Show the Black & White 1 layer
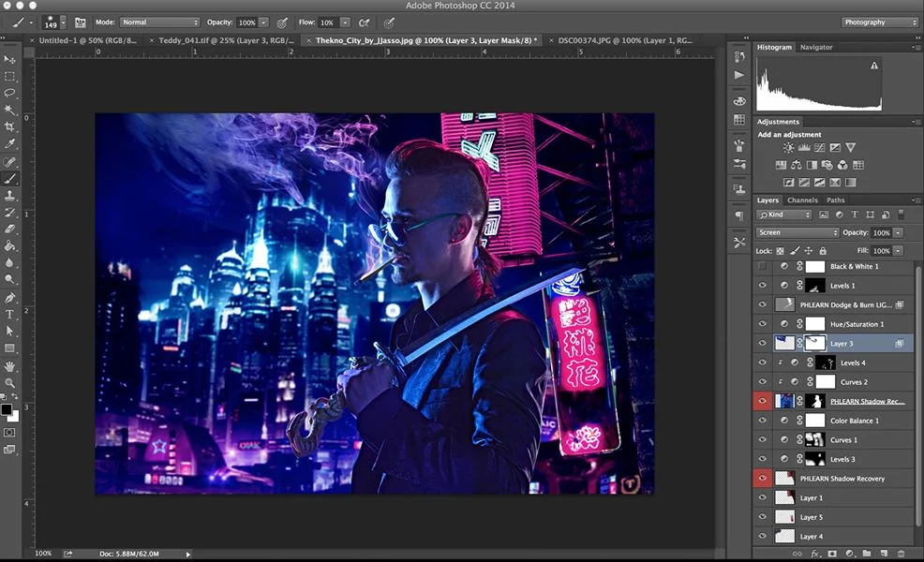Image resolution: width=924 pixels, height=562 pixels. [763, 266]
